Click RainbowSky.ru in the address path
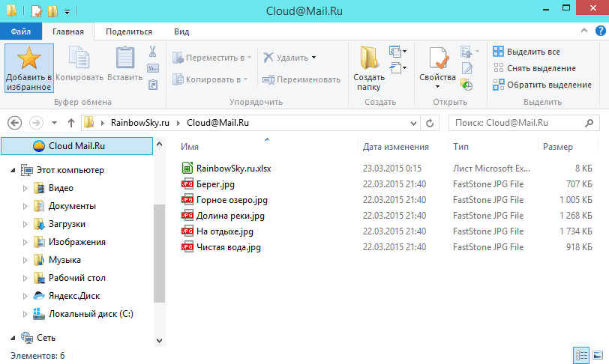 [x=139, y=123]
